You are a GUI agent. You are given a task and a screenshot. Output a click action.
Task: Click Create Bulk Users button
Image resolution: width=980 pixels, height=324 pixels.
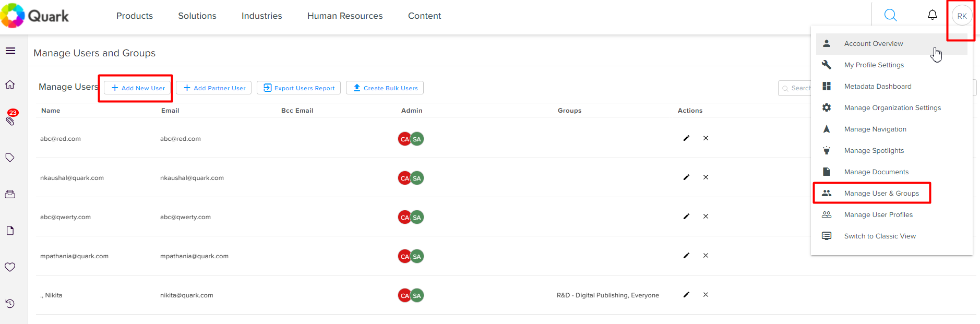[385, 88]
